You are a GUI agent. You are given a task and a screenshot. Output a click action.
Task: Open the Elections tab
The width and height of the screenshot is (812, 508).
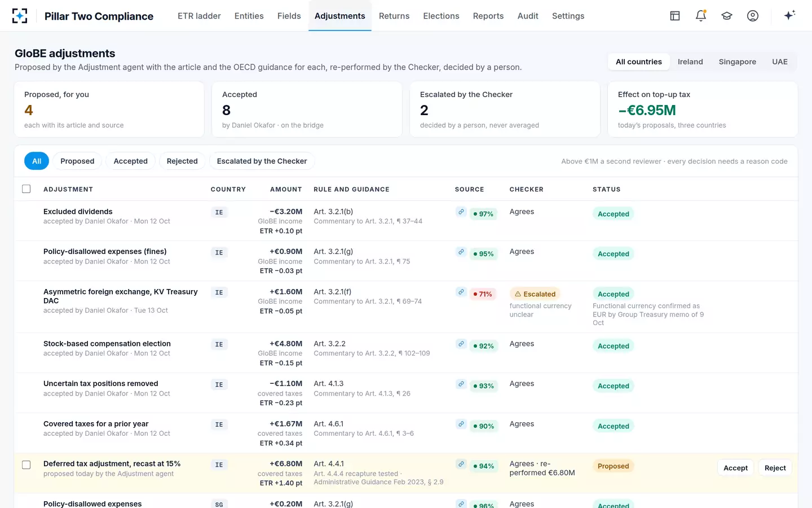point(442,16)
